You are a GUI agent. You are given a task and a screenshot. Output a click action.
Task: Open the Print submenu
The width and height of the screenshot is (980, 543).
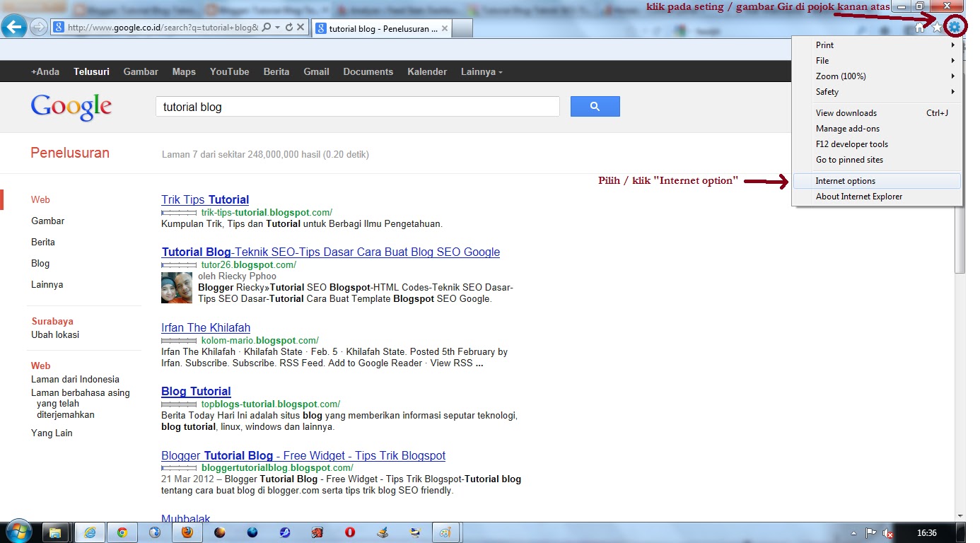pyautogui.click(x=877, y=45)
